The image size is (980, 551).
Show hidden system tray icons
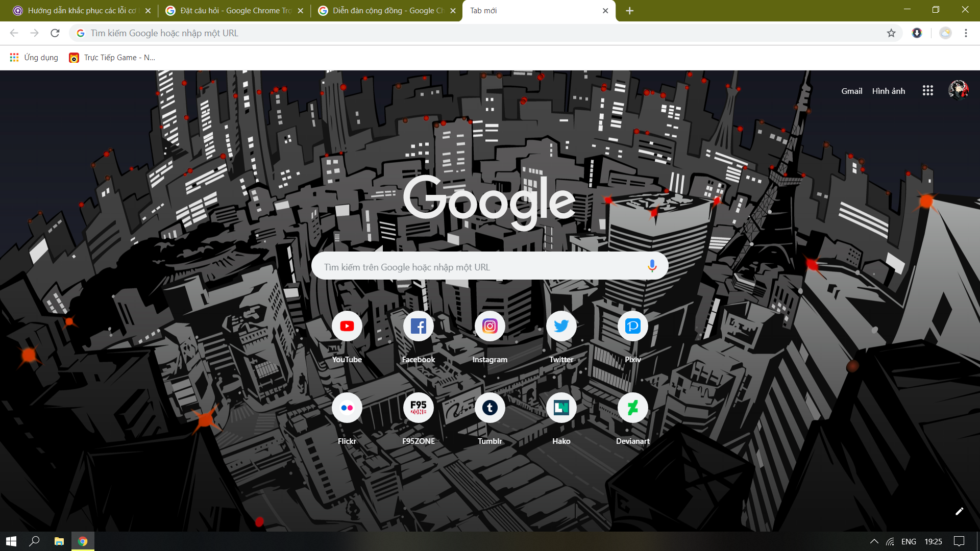[874, 541]
